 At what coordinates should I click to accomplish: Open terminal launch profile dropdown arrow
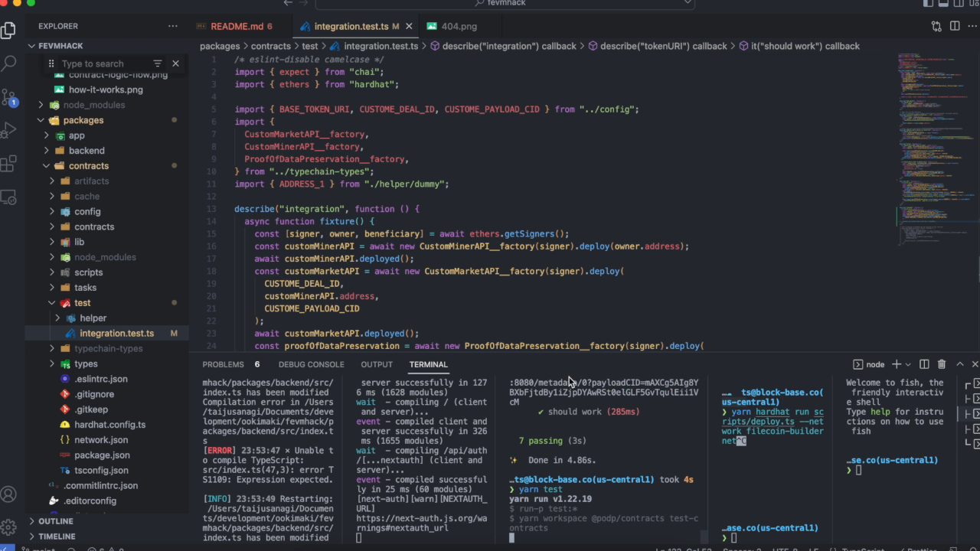tap(908, 364)
